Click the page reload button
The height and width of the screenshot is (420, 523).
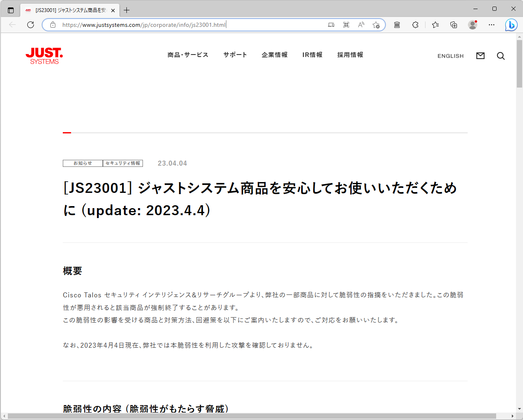point(30,24)
